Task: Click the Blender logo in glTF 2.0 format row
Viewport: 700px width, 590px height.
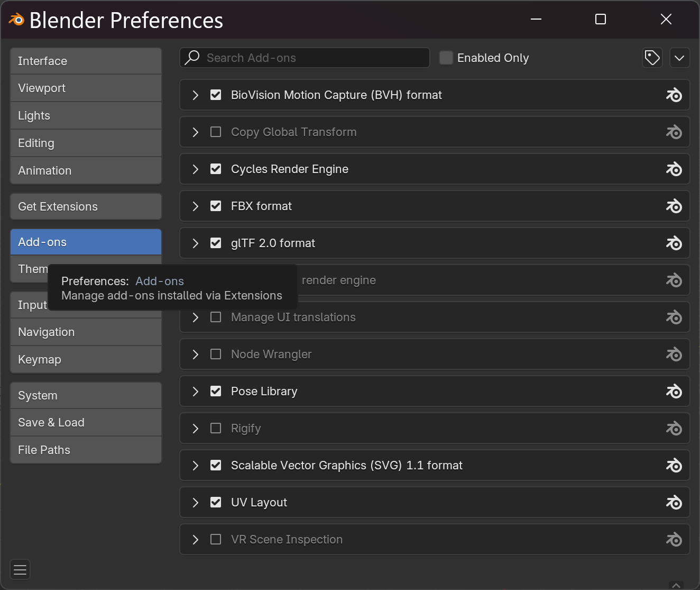Action: (674, 243)
